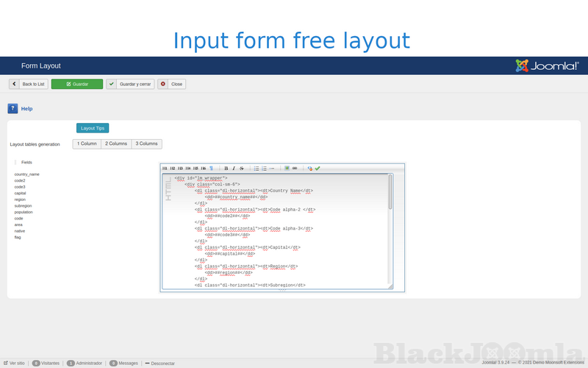Insert an unordered bullet list

tap(256, 168)
